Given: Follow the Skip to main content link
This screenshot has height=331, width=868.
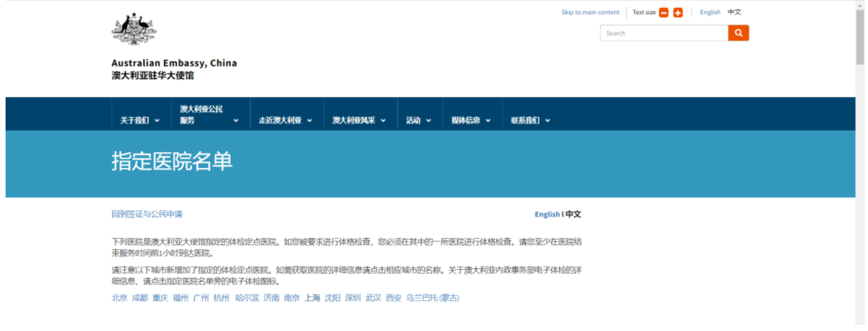Looking at the screenshot, I should pos(590,12).
